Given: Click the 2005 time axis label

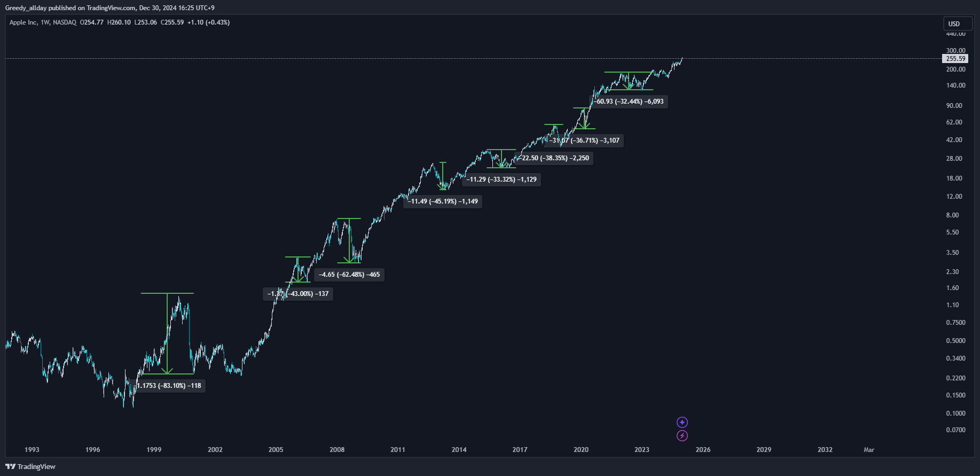Looking at the screenshot, I should 276,450.
